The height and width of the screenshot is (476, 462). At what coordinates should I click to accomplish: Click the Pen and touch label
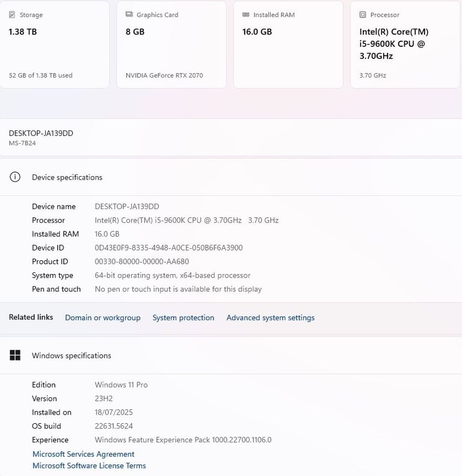tap(56, 289)
